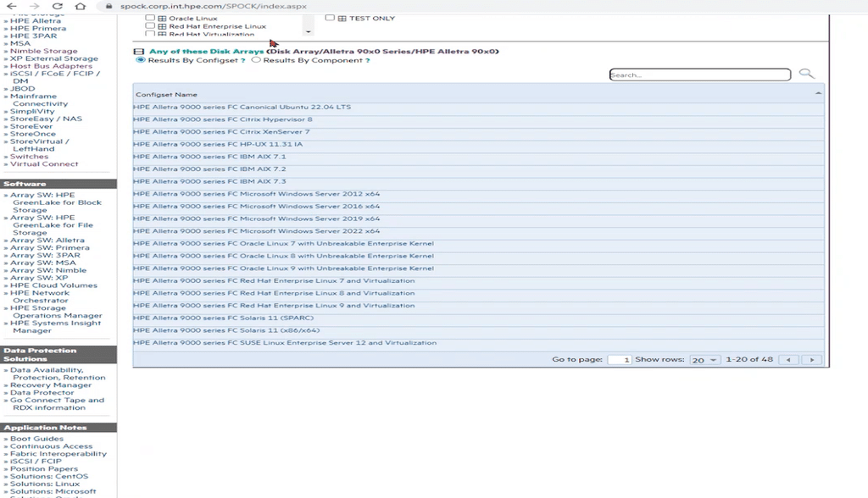Expand the TEST ONLY node

point(342,19)
